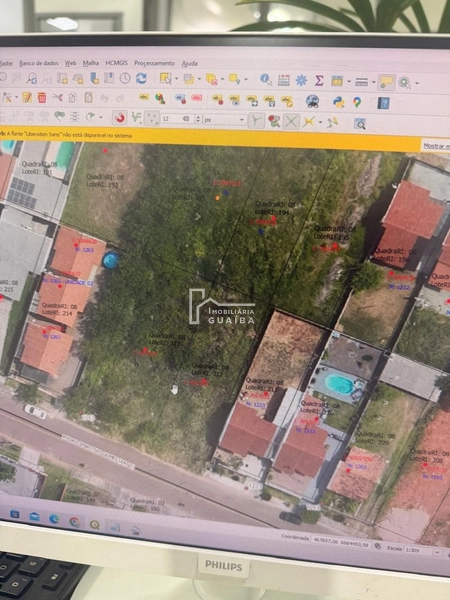Image resolution: width=450 pixels, height=600 pixels.
Task: Open the Malha menu
Action: pos(91,63)
